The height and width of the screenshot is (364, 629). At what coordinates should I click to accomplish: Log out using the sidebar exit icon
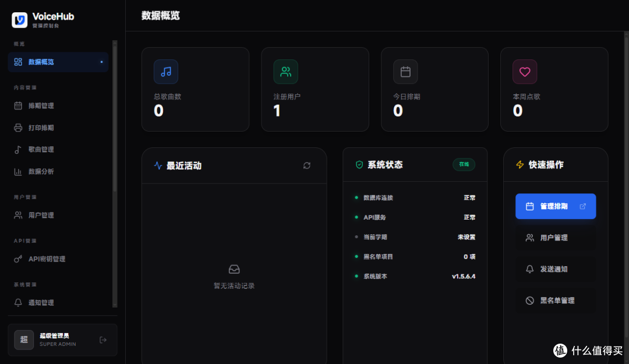pos(103,340)
